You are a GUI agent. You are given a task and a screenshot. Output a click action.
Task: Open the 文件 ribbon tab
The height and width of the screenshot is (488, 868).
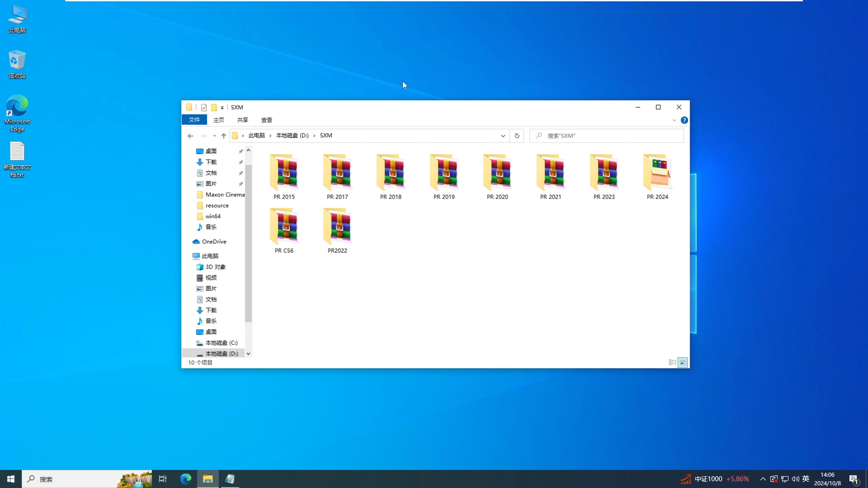[x=194, y=120]
